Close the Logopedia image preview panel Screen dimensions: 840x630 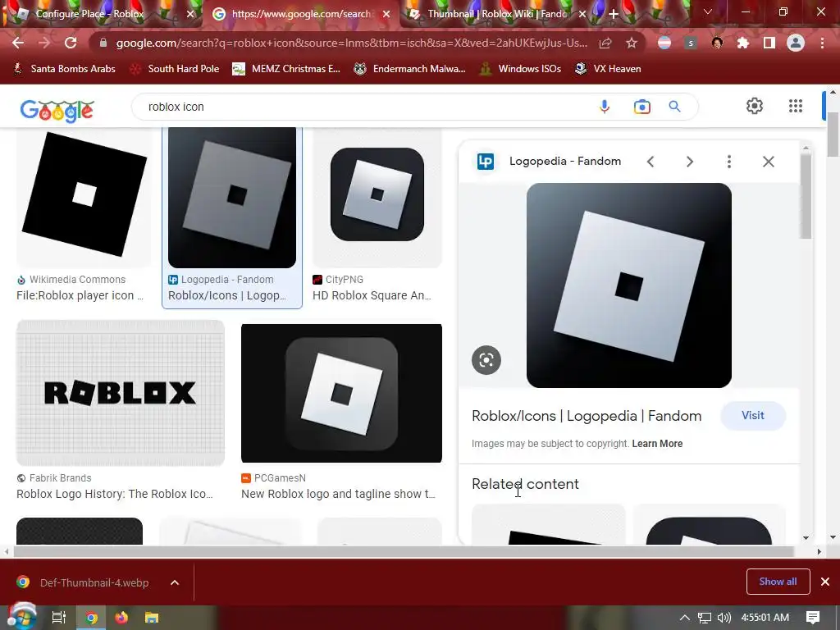pos(768,162)
